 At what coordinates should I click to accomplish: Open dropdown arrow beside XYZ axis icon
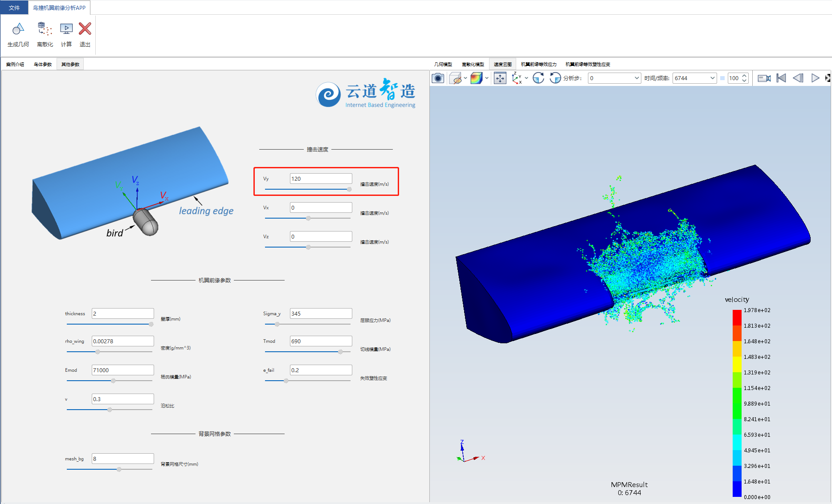pyautogui.click(x=526, y=78)
